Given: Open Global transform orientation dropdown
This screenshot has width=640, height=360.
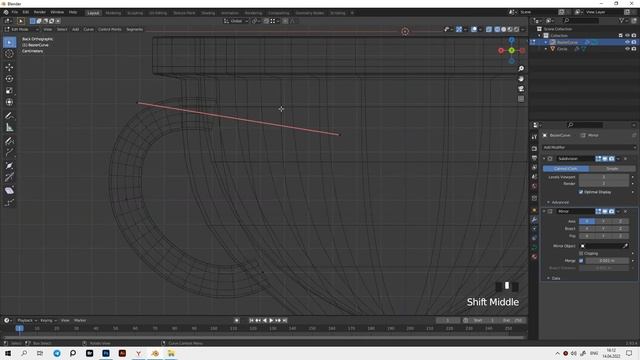Looking at the screenshot, I should pyautogui.click(x=236, y=21).
